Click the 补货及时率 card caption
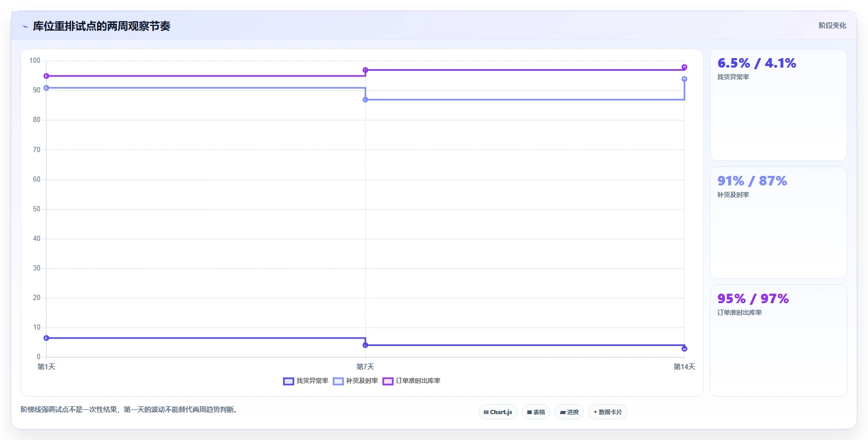Screen dimensions: 868x440 pyautogui.click(x=733, y=195)
